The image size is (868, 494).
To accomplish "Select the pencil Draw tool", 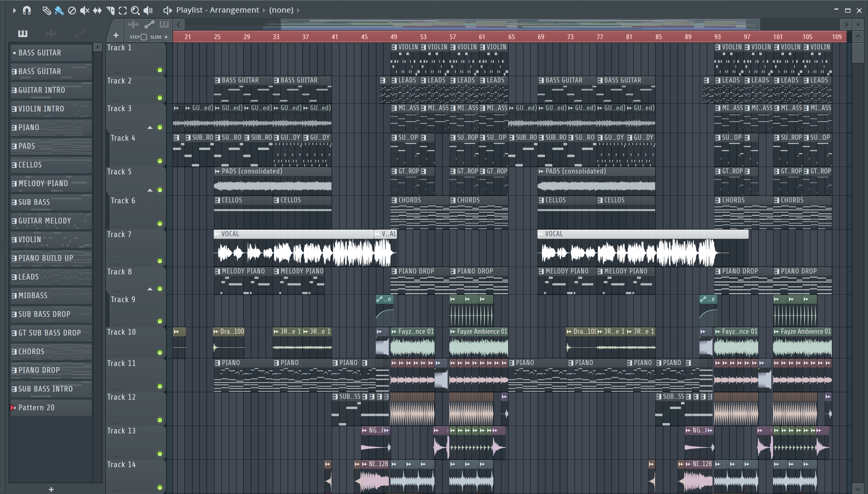I will [46, 11].
